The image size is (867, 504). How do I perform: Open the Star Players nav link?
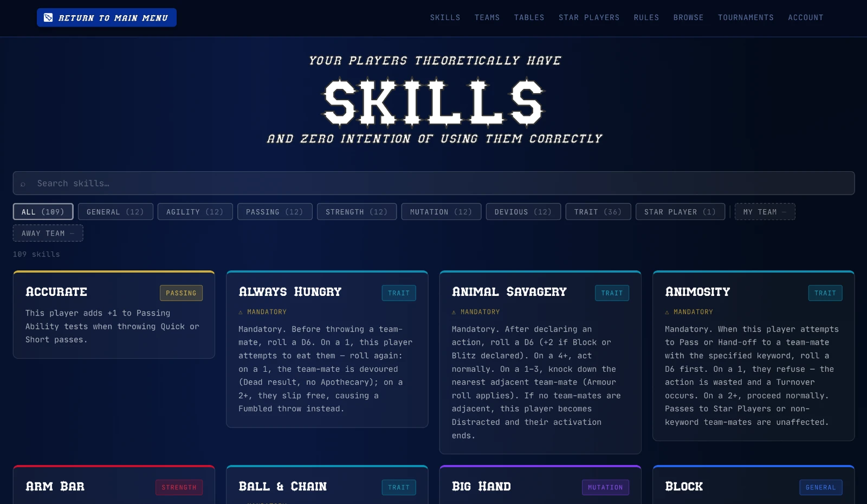pos(589,17)
